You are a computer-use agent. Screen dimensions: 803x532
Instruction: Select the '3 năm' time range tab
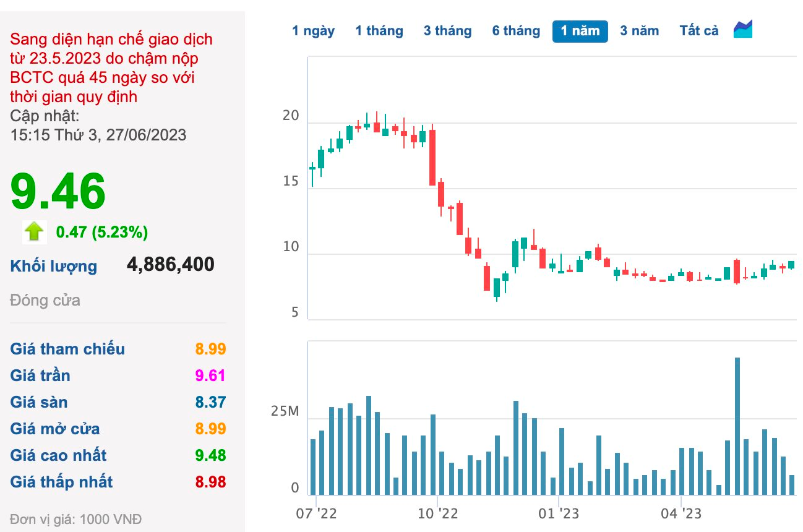(640, 31)
